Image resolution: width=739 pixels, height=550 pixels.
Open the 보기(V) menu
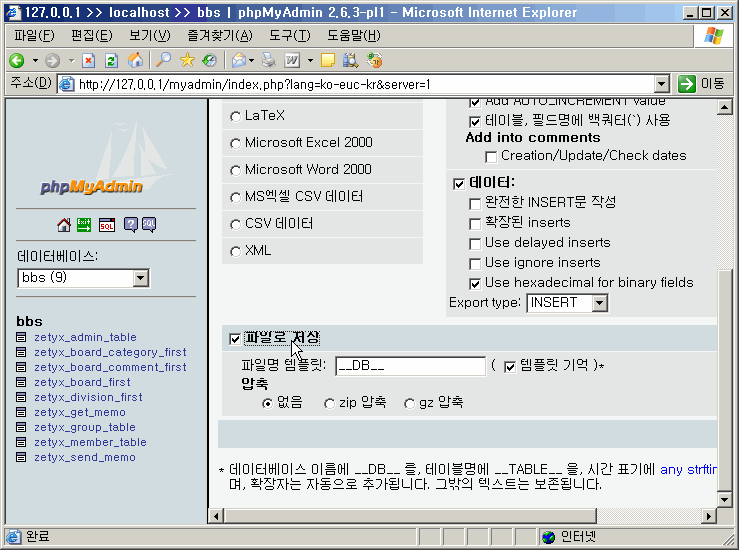tap(149, 35)
